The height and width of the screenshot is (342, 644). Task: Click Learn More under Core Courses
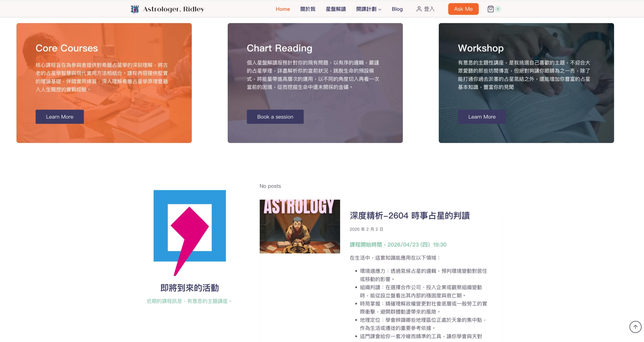point(60,117)
